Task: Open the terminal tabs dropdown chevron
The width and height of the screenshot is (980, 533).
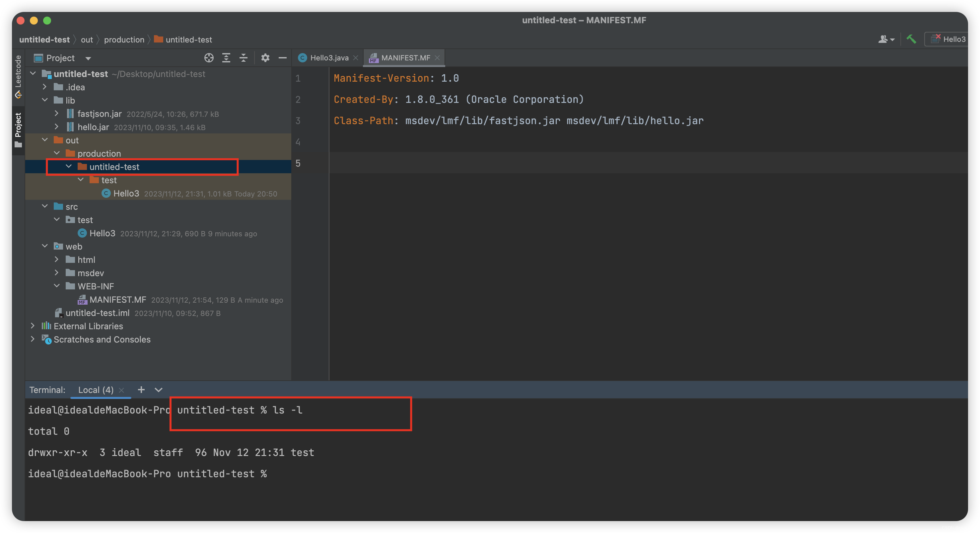Action: click(x=159, y=390)
